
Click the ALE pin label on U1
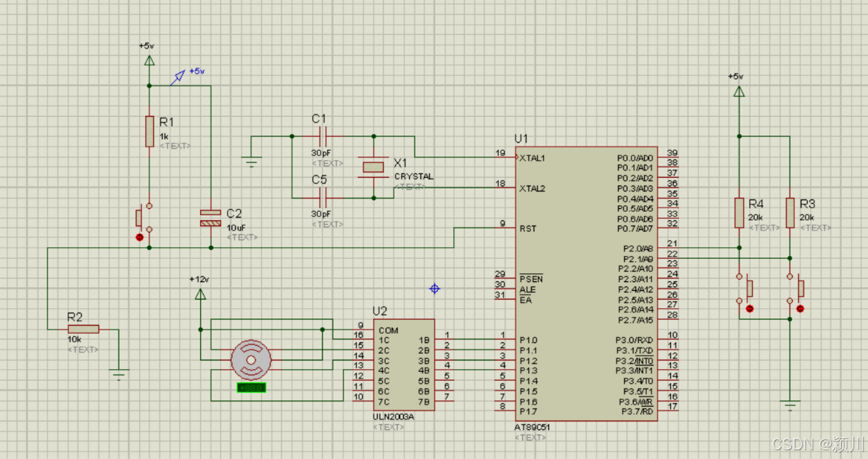click(528, 289)
